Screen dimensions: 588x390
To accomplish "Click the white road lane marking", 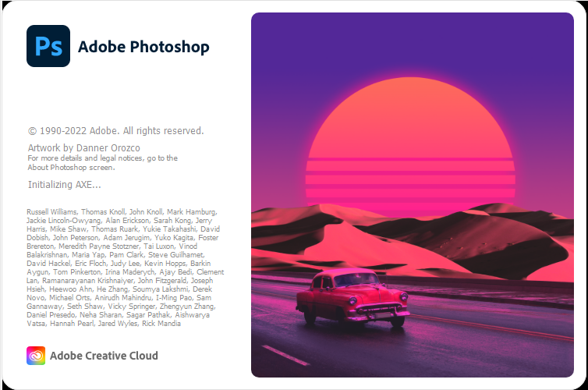I will [x=285, y=355].
